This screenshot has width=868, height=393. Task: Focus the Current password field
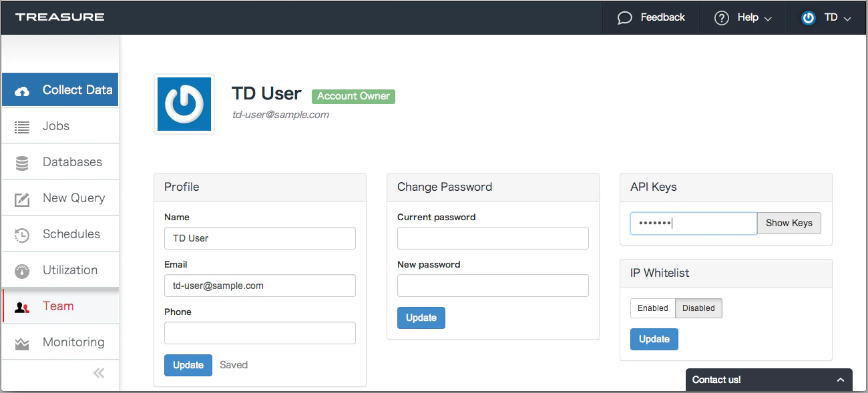pyautogui.click(x=493, y=238)
